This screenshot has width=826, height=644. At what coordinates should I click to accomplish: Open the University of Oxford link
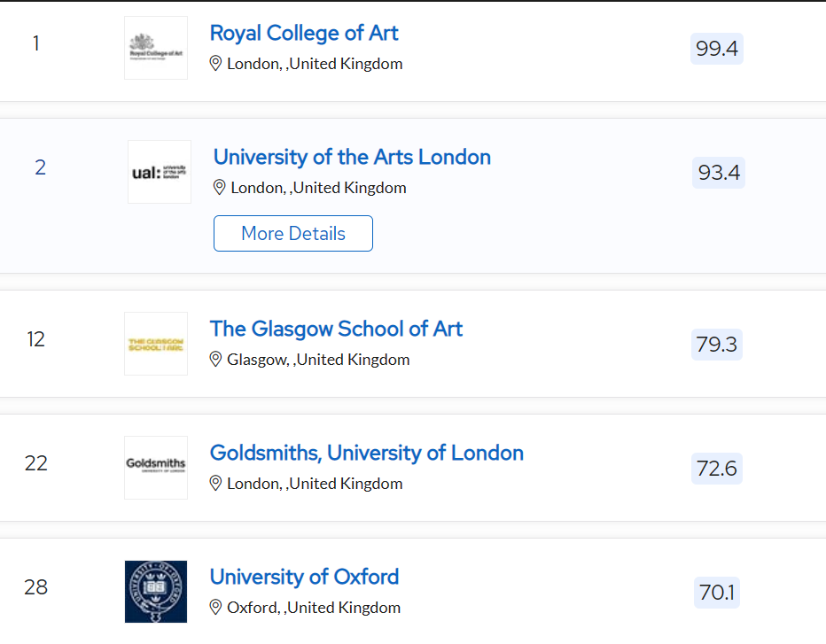coord(304,578)
